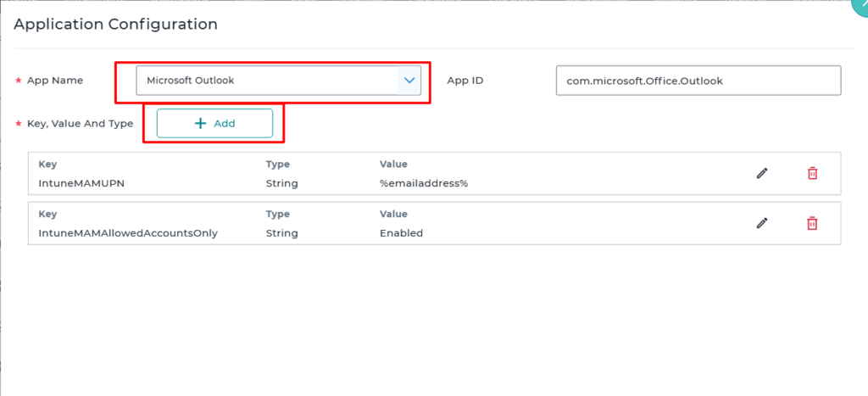Viewport: 868px width, 396px height.
Task: Close the Application Configuration dialog
Action: point(858,7)
